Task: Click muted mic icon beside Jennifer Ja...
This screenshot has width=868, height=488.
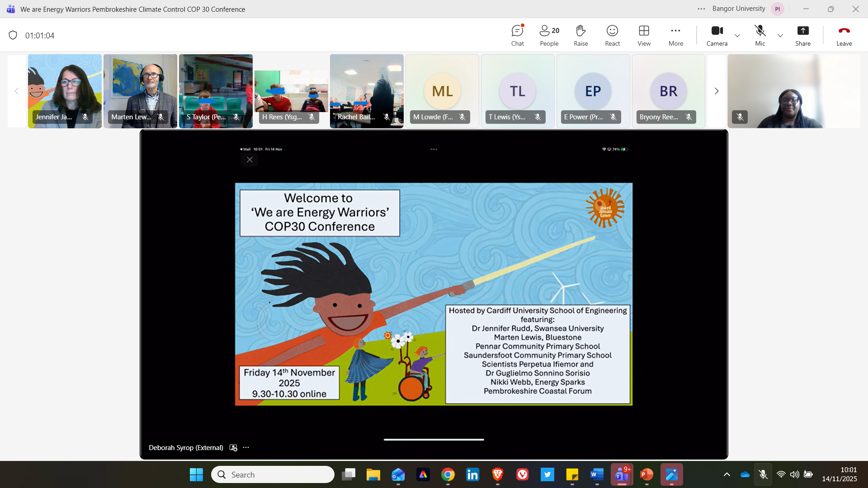Action: (85, 117)
